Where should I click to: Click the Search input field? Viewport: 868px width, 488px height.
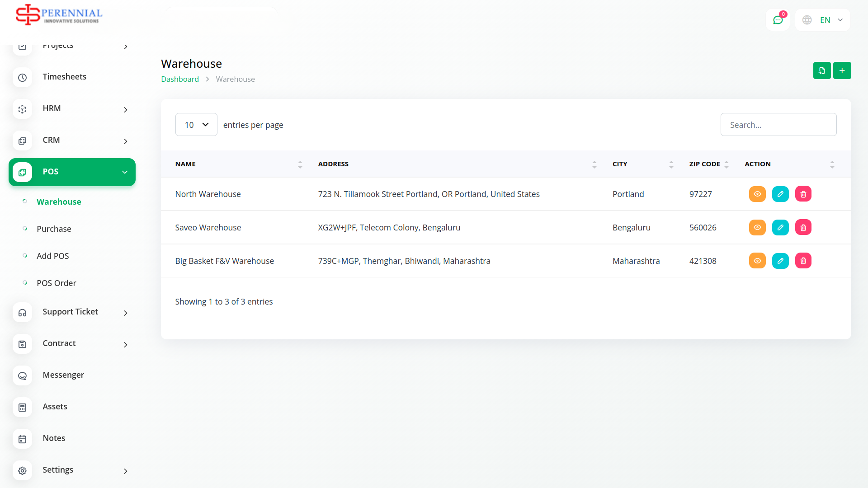(x=778, y=125)
